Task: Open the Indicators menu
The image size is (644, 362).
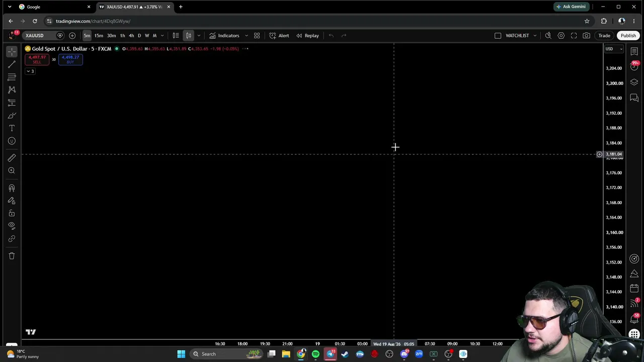Action: coord(224,36)
